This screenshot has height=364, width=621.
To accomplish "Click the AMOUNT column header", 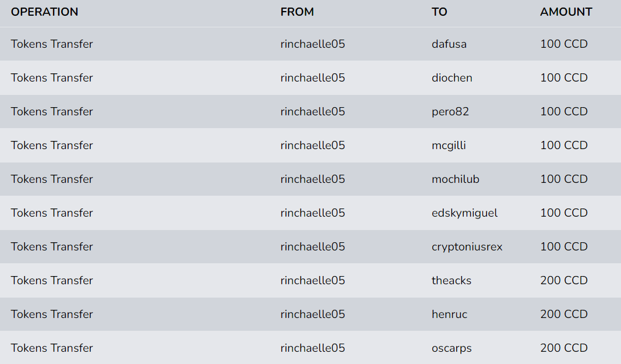I will click(566, 12).
